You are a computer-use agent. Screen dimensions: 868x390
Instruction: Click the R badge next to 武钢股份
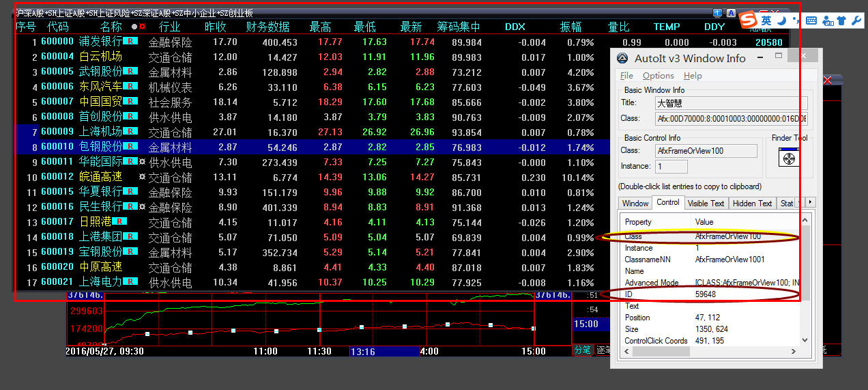point(131,72)
